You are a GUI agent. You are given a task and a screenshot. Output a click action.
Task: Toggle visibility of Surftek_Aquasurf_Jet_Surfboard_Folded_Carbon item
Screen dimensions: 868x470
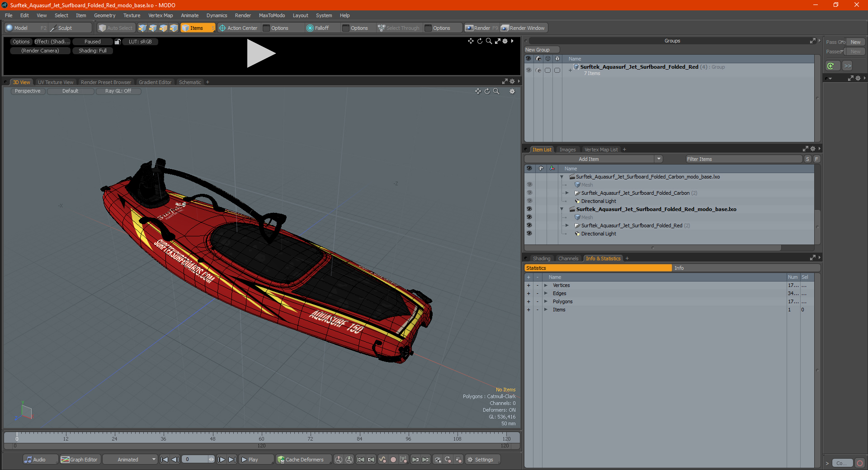tap(529, 193)
